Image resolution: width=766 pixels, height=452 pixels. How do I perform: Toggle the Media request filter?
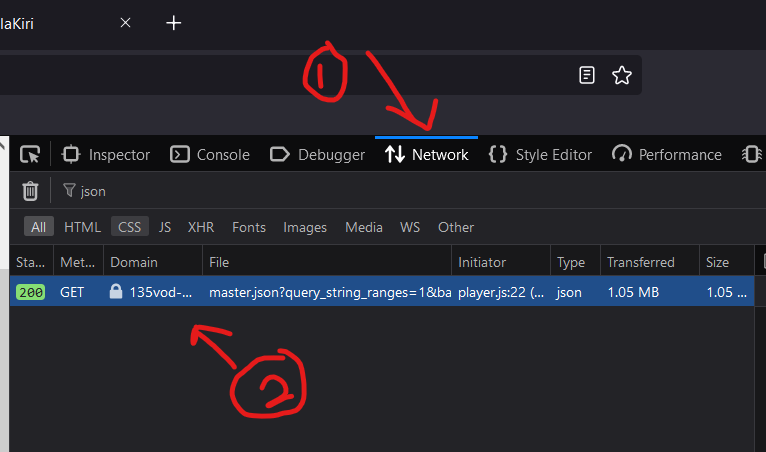pyautogui.click(x=364, y=227)
